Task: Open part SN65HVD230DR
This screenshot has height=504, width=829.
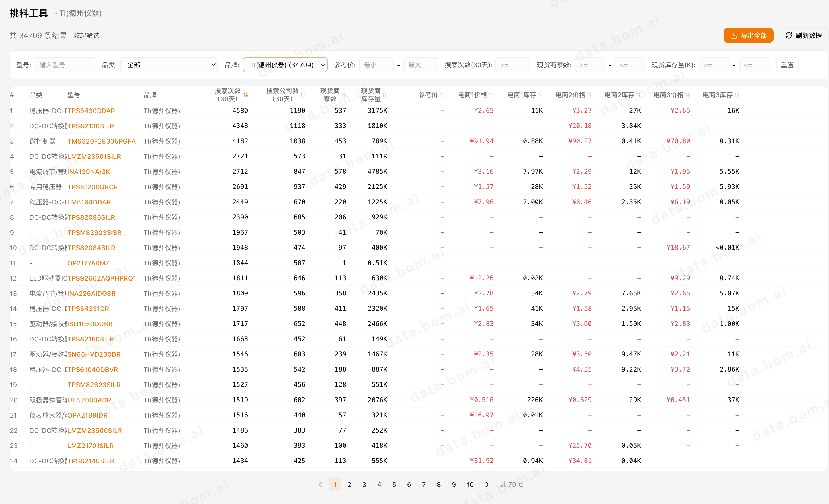Action: click(94, 354)
